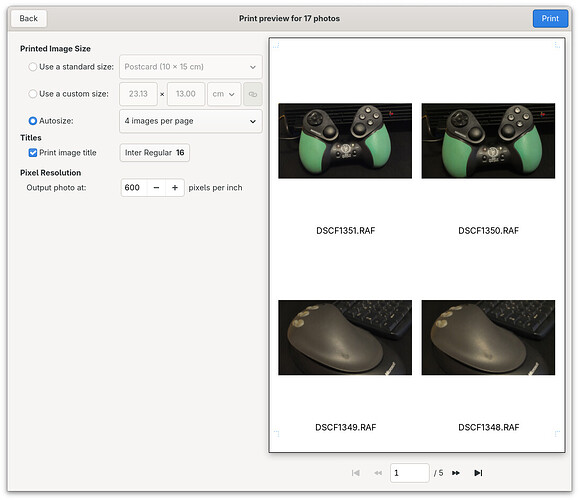This screenshot has width=579, height=500.
Task: Advance to the next preview page
Action: tap(456, 473)
